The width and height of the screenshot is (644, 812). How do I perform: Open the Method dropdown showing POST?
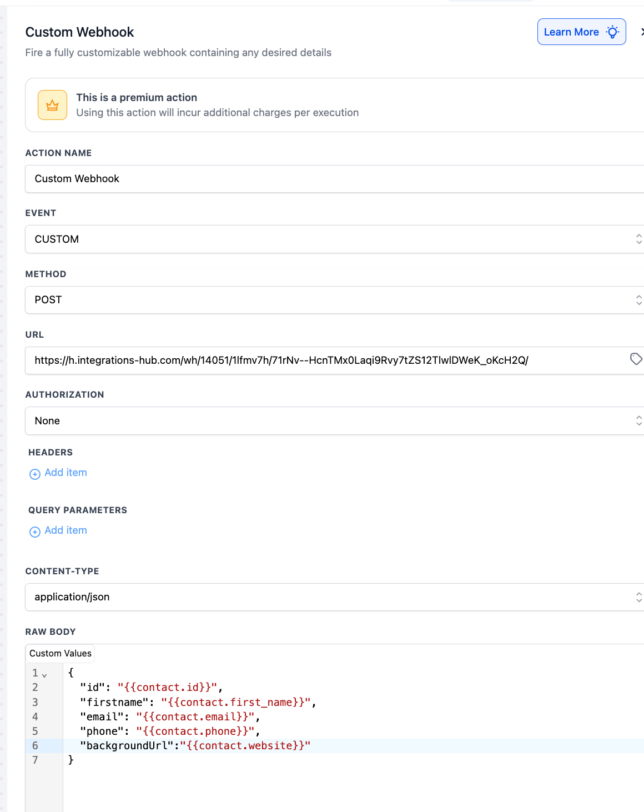click(x=335, y=300)
